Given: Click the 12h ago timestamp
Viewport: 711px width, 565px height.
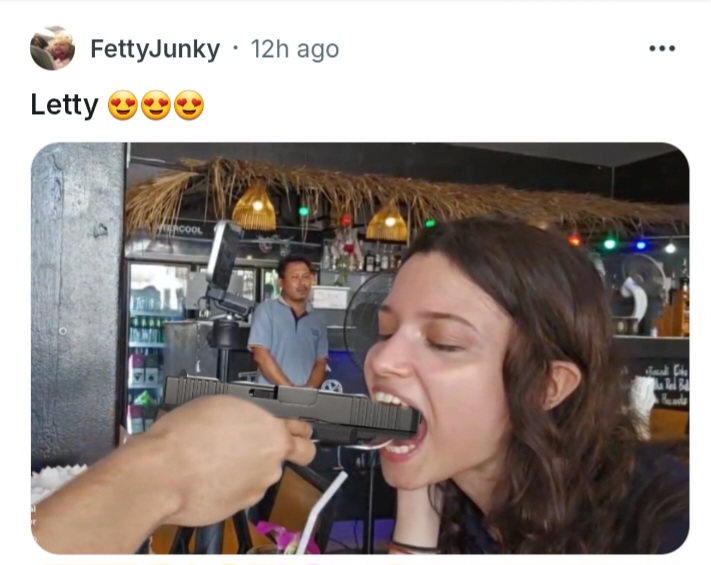Looking at the screenshot, I should coord(295,49).
